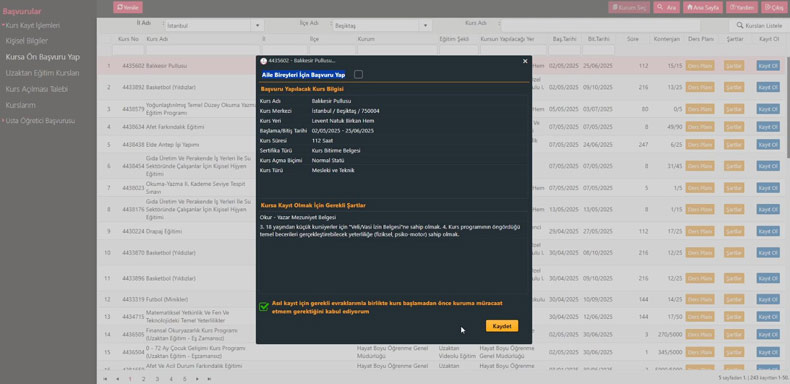Click Kayıt Ol for Balıkesir Pullusu row
790x384 pixels.
coord(768,66)
